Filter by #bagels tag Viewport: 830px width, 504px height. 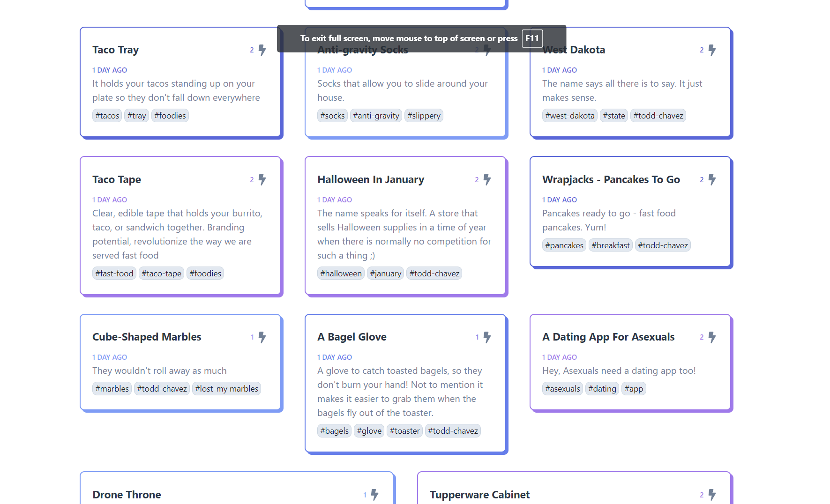335,431
